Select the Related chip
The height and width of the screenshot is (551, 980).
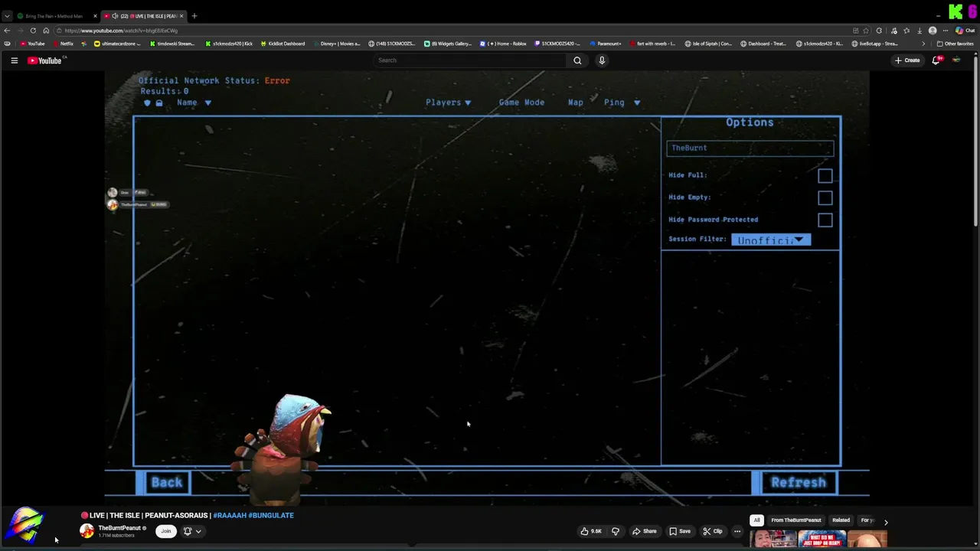pyautogui.click(x=841, y=520)
